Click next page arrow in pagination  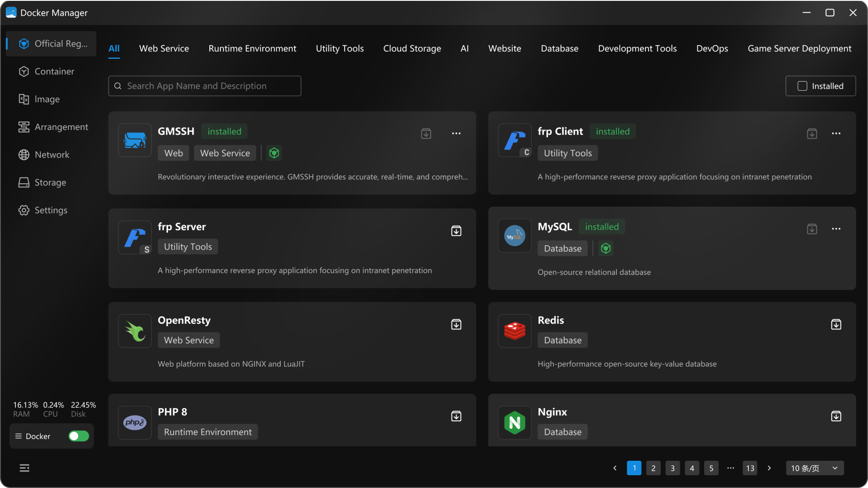769,468
